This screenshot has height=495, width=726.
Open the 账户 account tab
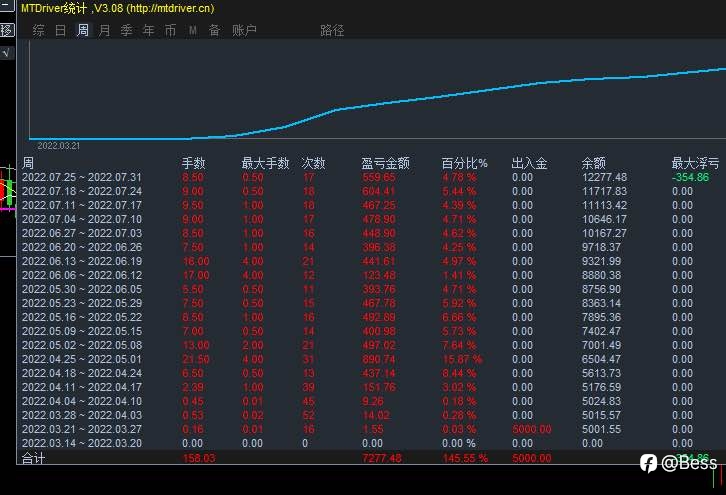[244, 31]
